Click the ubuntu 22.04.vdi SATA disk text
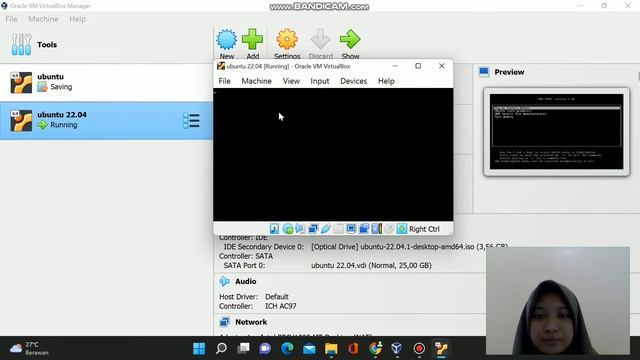The height and width of the screenshot is (360, 640). click(x=371, y=265)
